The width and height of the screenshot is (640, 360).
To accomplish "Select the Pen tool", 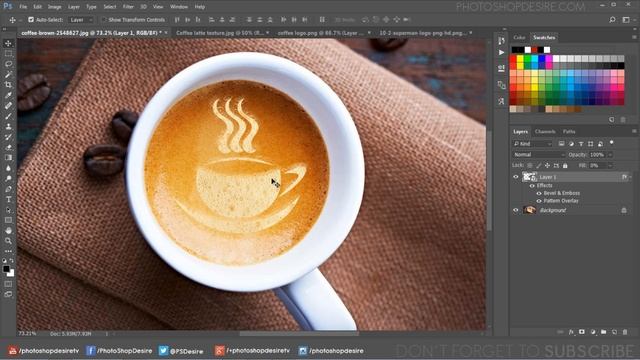I will tap(8, 189).
